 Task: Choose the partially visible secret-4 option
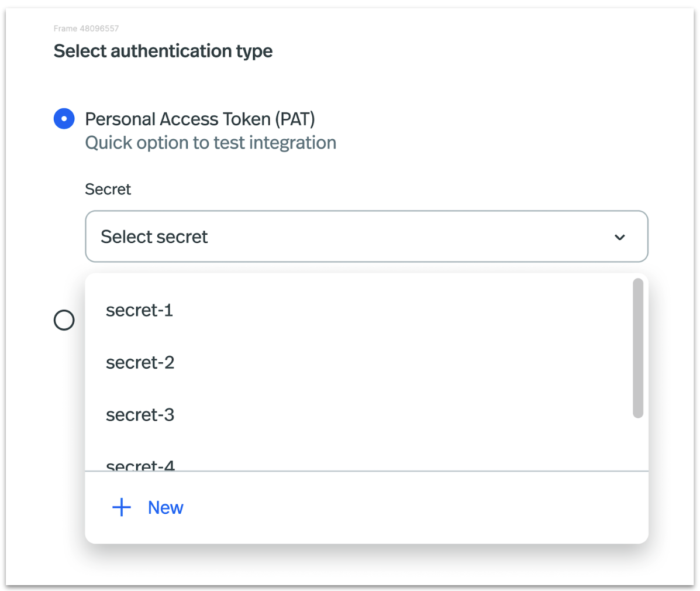pos(140,465)
